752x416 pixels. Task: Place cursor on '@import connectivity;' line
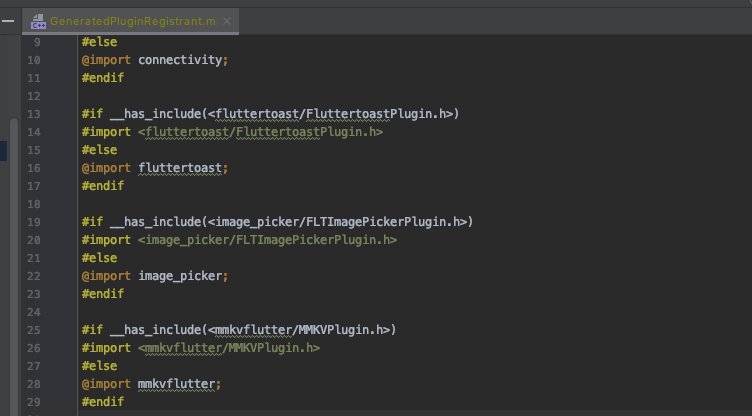point(155,60)
